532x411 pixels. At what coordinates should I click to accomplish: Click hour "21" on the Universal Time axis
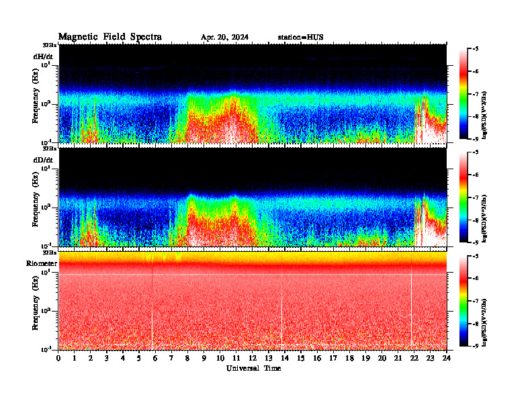[398, 358]
